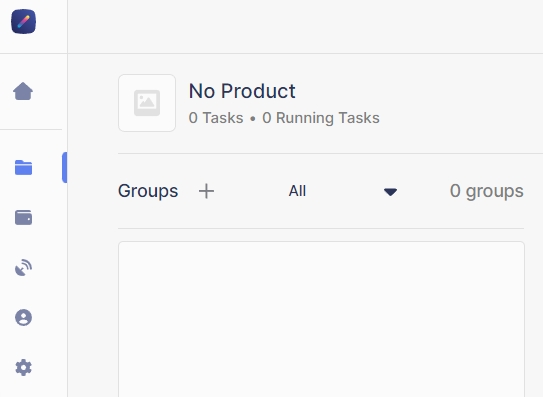Click the 0 Tasks counter text
This screenshot has height=397, width=543.
click(x=216, y=118)
